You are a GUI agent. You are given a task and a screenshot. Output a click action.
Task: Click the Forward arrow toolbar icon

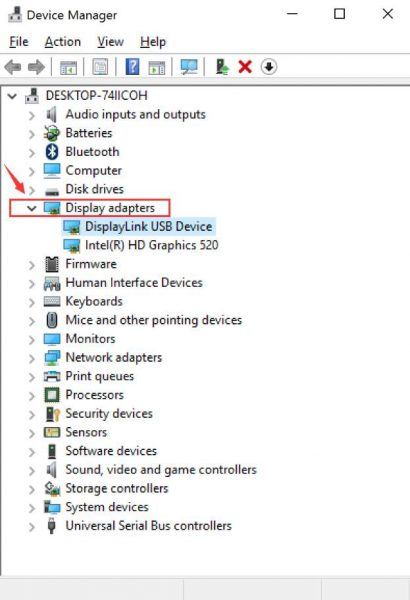tap(36, 67)
